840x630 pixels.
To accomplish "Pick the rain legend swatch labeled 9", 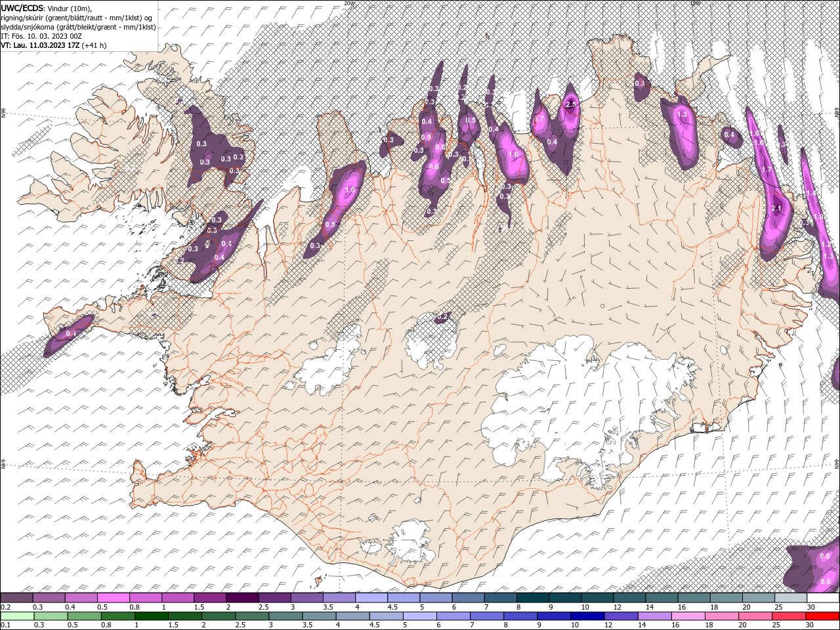I will (554, 616).
